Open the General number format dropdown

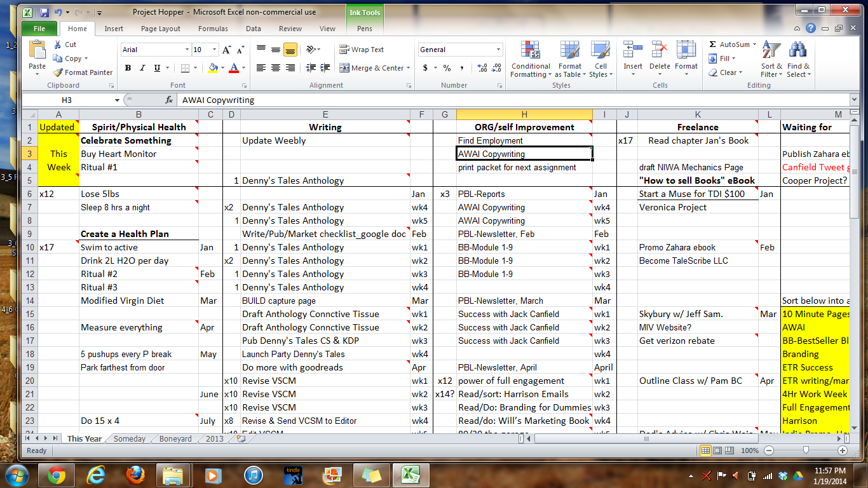click(x=498, y=50)
